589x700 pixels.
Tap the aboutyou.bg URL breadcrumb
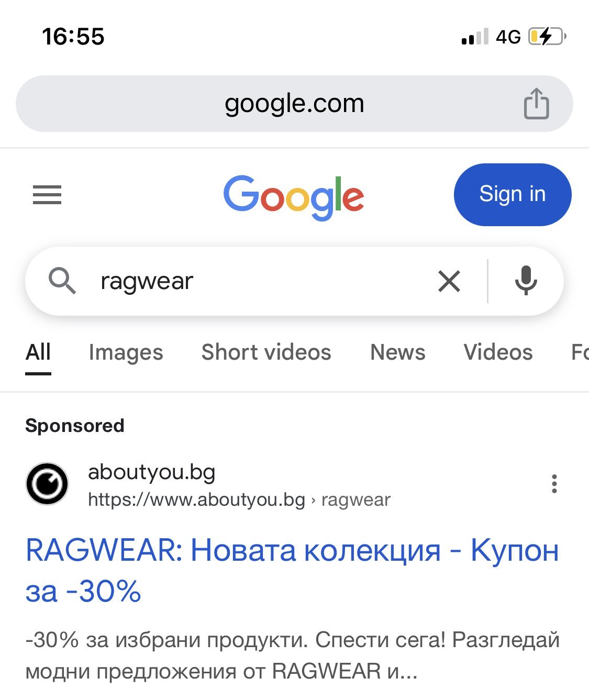[239, 499]
